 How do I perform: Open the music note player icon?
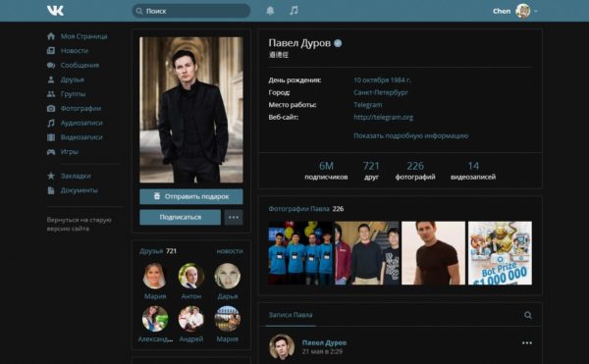pyautogui.click(x=294, y=11)
